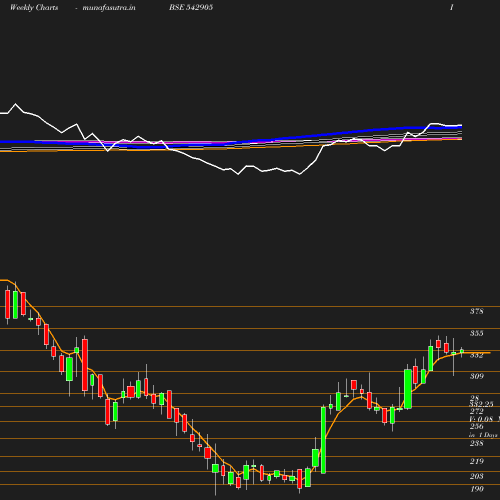This screenshot has height=500, width=500.
Task: Click the '332.25' current price value
Action: [x=481, y=404]
